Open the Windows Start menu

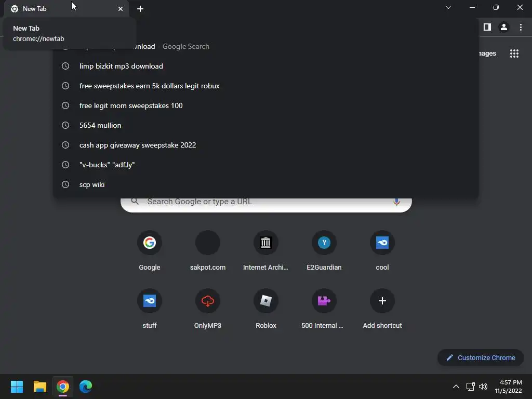tap(17, 387)
